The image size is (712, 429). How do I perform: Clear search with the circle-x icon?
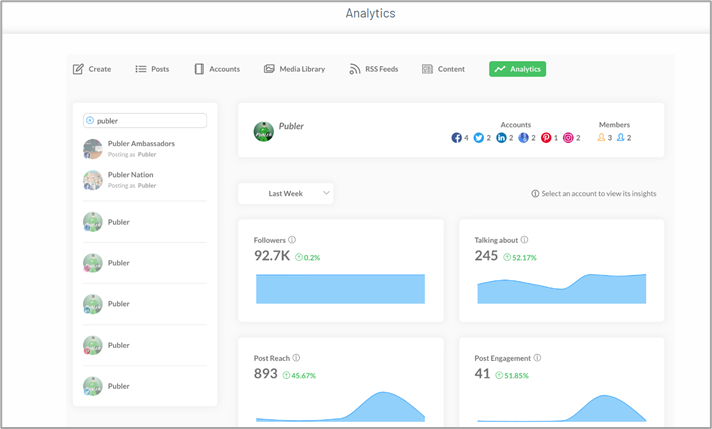[90, 120]
